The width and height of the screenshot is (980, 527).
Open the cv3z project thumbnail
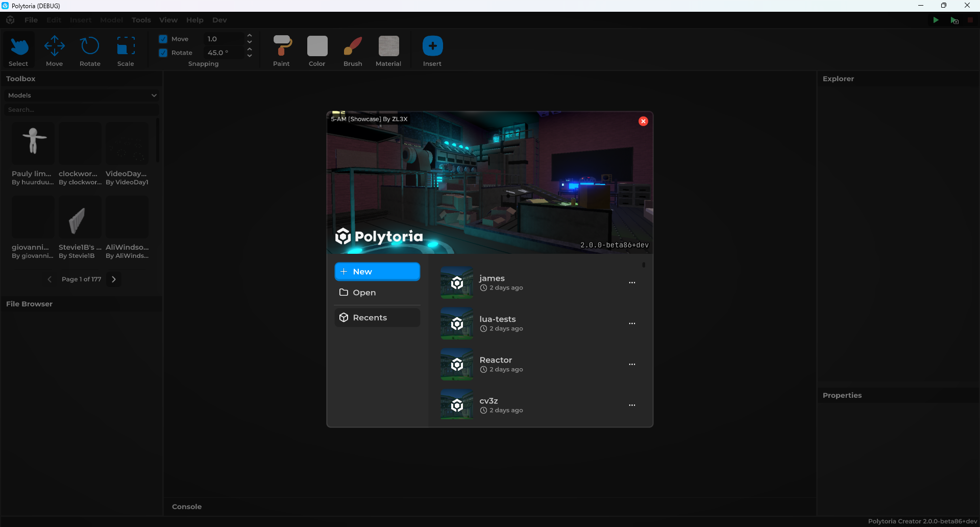pos(457,405)
